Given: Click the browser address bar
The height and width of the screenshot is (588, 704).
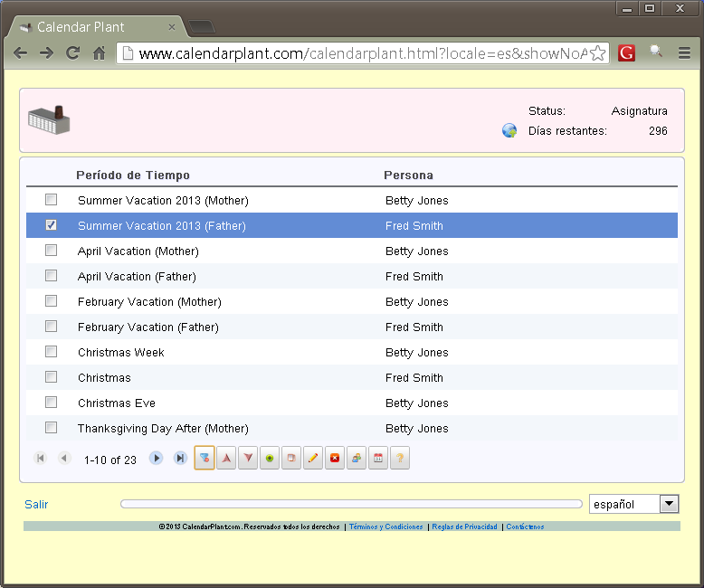Looking at the screenshot, I should click(x=362, y=53).
